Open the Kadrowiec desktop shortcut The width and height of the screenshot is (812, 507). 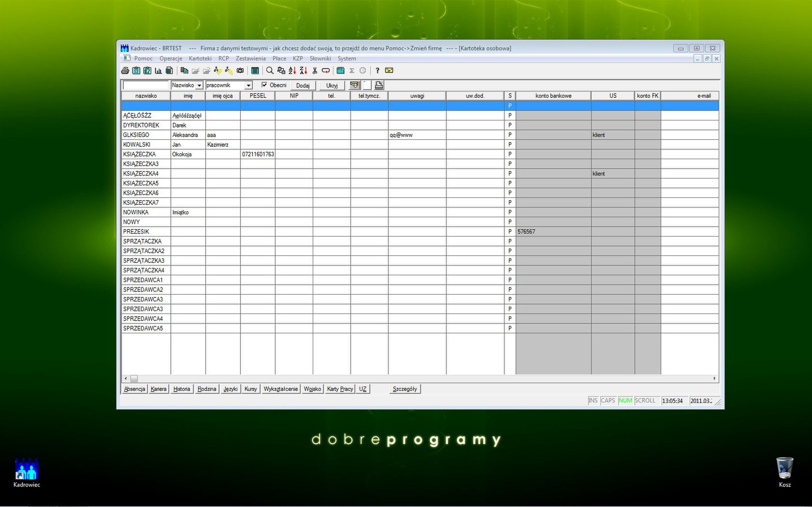27,473
